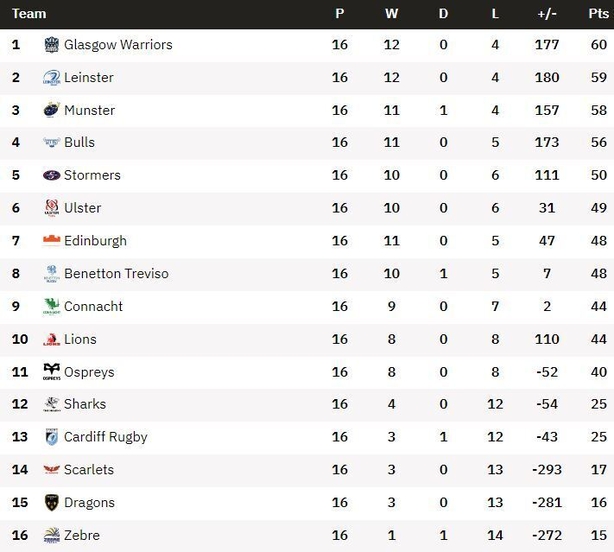Click the Stormers oval logo
614x552 pixels.
[51, 175]
